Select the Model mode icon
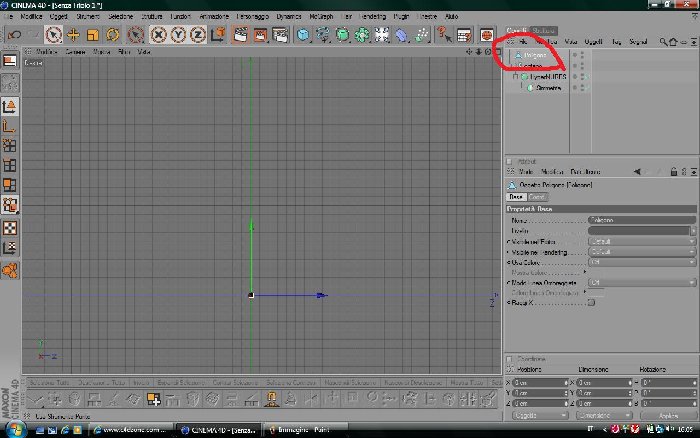Screen dimensions: 700x438 click(10, 107)
